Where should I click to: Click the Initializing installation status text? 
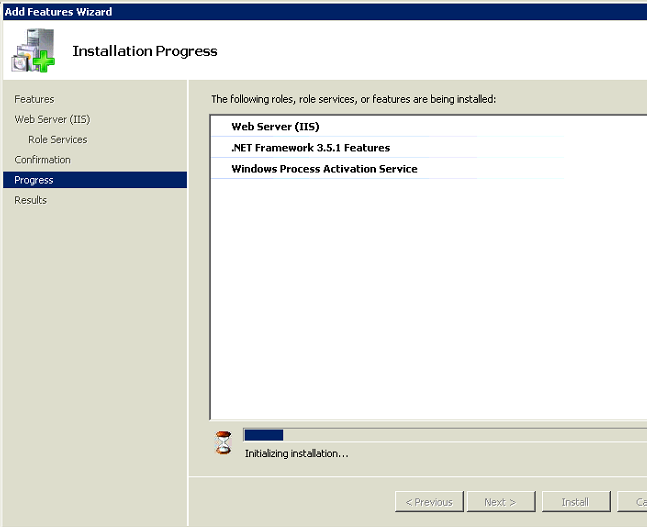[296, 454]
